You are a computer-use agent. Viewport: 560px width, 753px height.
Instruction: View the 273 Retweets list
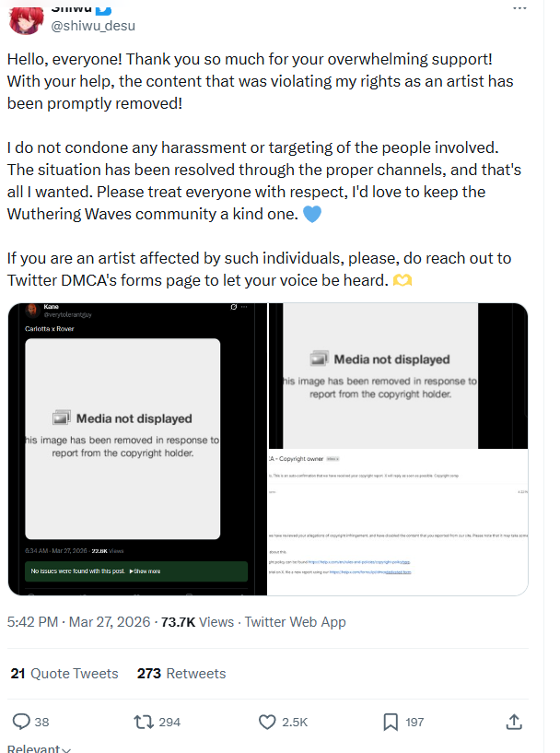tap(181, 674)
